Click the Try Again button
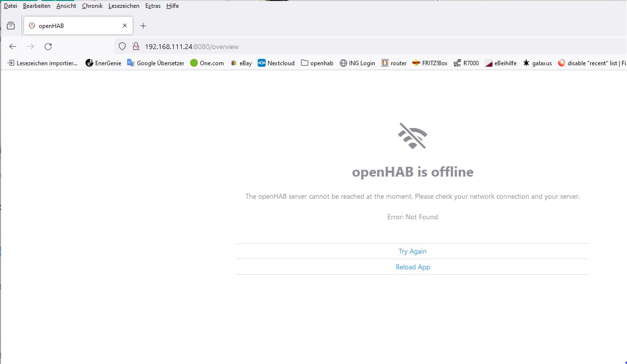Screen dimensions: 627x364 tap(412, 251)
